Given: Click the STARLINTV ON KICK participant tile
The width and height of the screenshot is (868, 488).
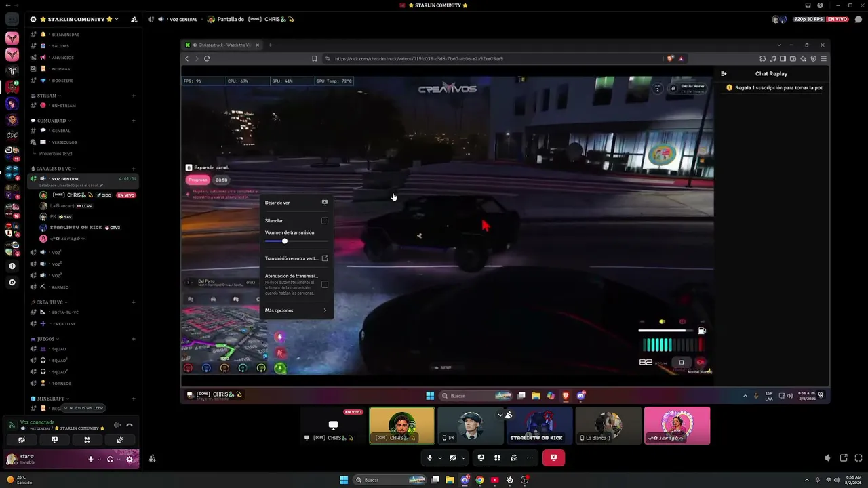Looking at the screenshot, I should click(539, 426).
